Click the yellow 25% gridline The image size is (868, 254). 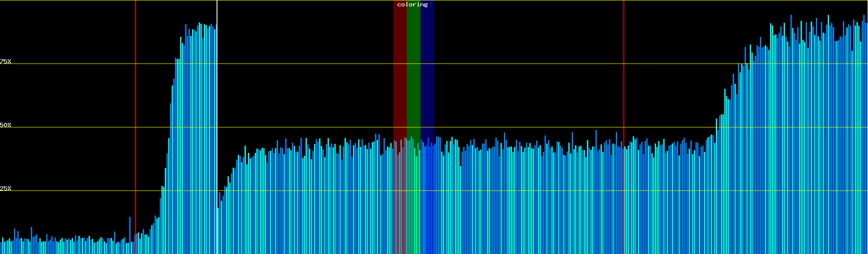tap(509, 191)
